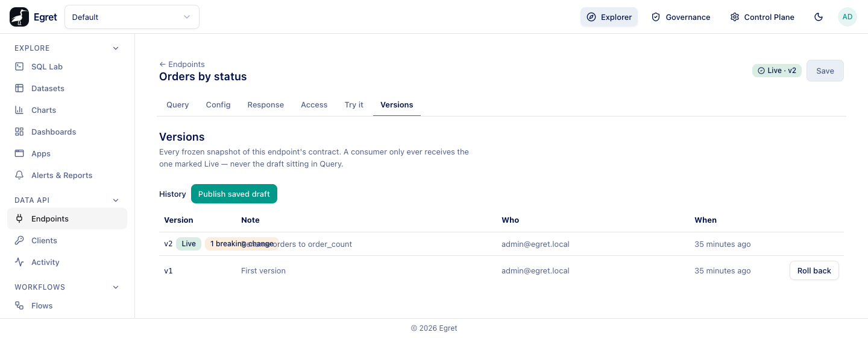This screenshot has height=338, width=868.
Task: Switch to the Try it tab
Action: [x=354, y=105]
